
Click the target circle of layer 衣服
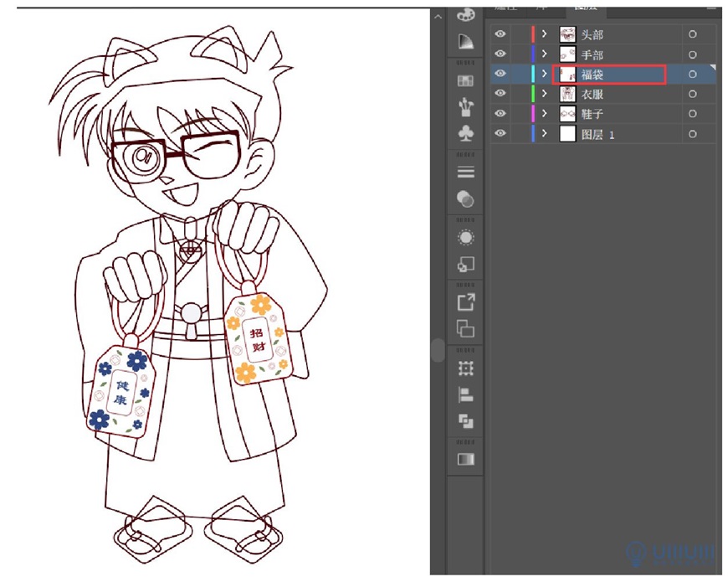692,94
